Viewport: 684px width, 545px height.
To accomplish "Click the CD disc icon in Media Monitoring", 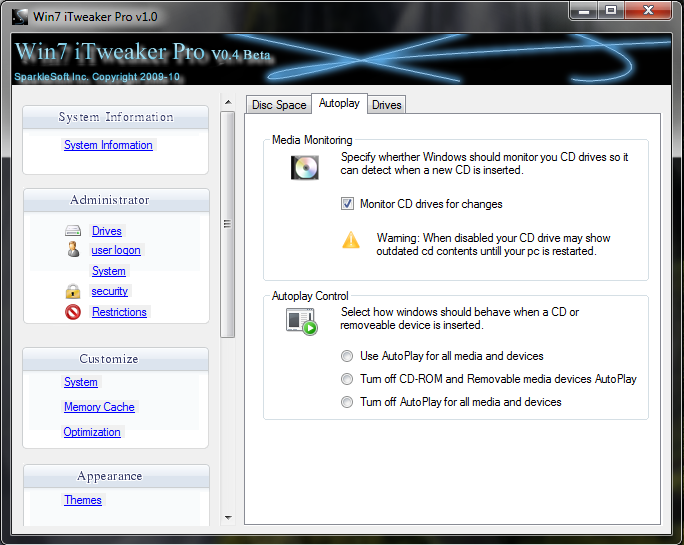I will click(304, 168).
